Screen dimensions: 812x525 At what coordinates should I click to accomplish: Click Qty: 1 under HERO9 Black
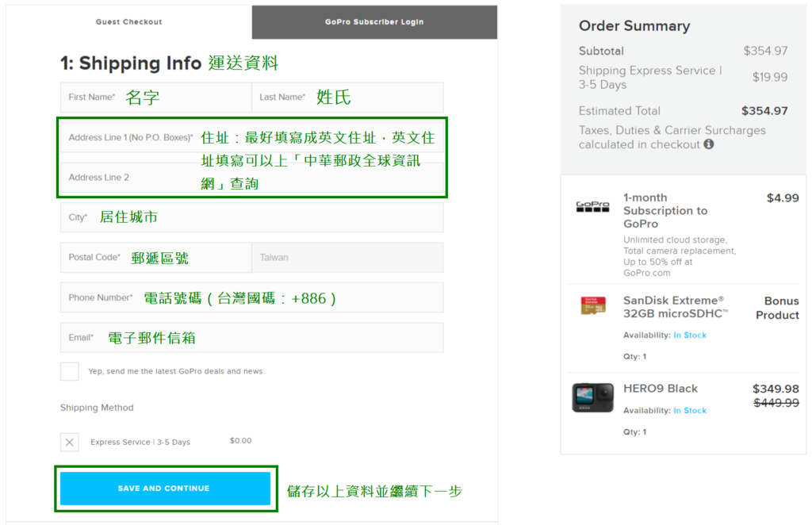[x=635, y=431]
